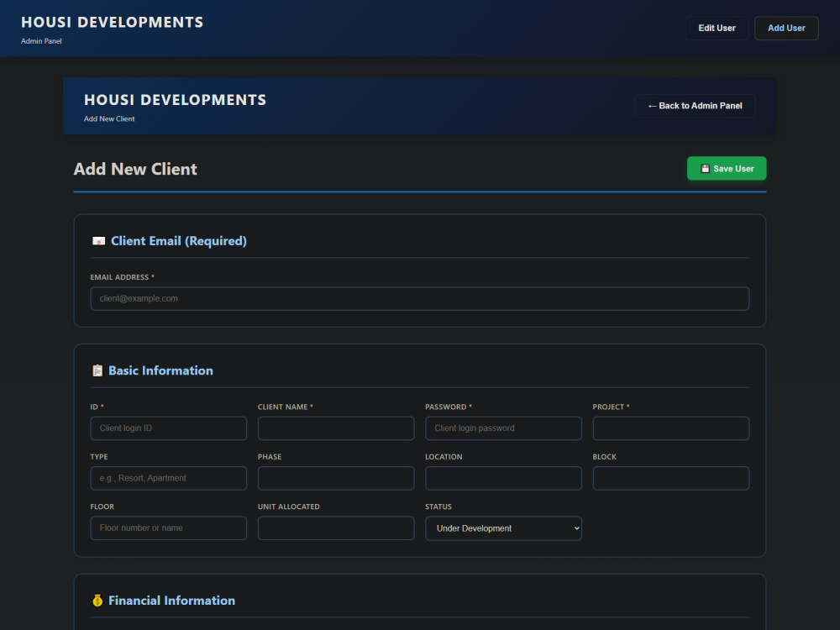
Task: Click the Basic Information section title
Action: [x=160, y=370]
